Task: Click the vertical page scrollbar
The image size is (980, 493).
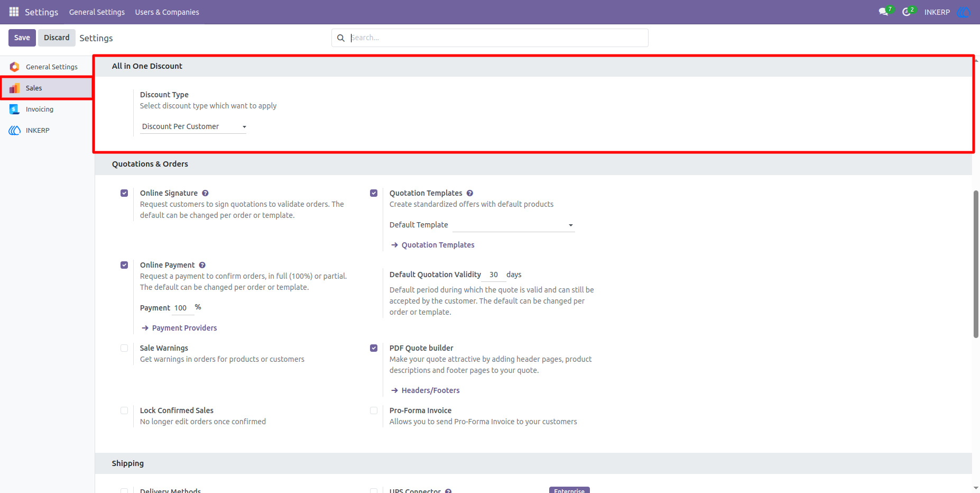Action: point(976,263)
